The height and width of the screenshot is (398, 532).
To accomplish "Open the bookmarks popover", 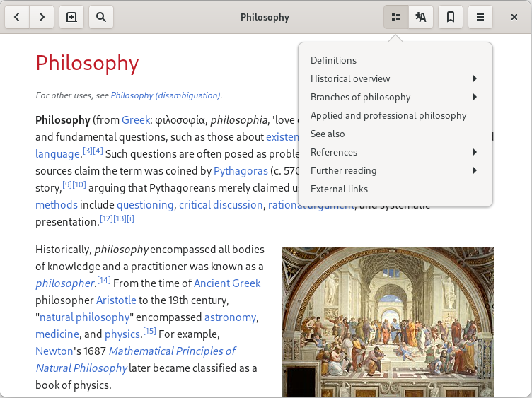I will tap(451, 17).
